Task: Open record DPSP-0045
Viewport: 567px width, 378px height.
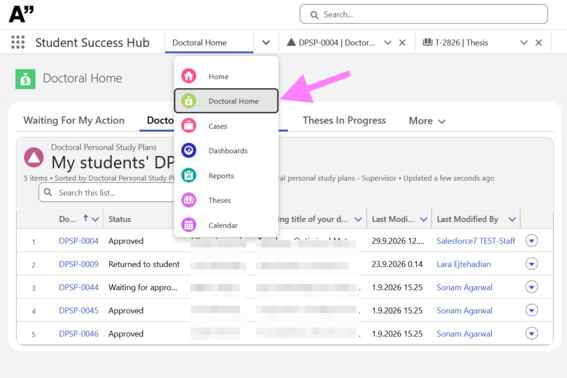Action: tap(78, 310)
